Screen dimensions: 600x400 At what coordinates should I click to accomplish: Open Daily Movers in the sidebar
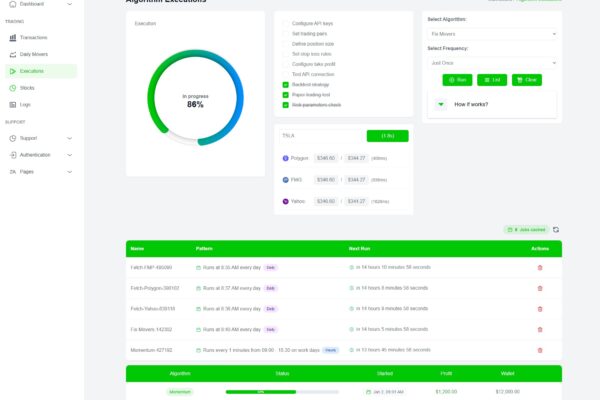pyautogui.click(x=33, y=54)
